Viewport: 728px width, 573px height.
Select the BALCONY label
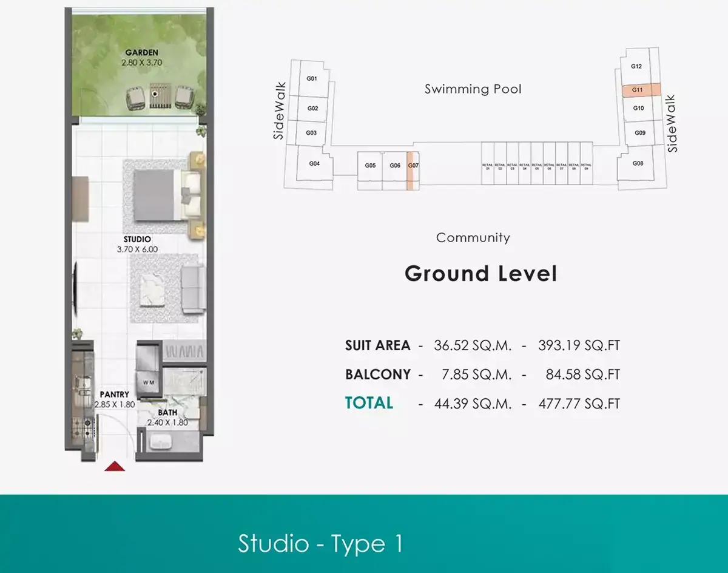point(378,375)
